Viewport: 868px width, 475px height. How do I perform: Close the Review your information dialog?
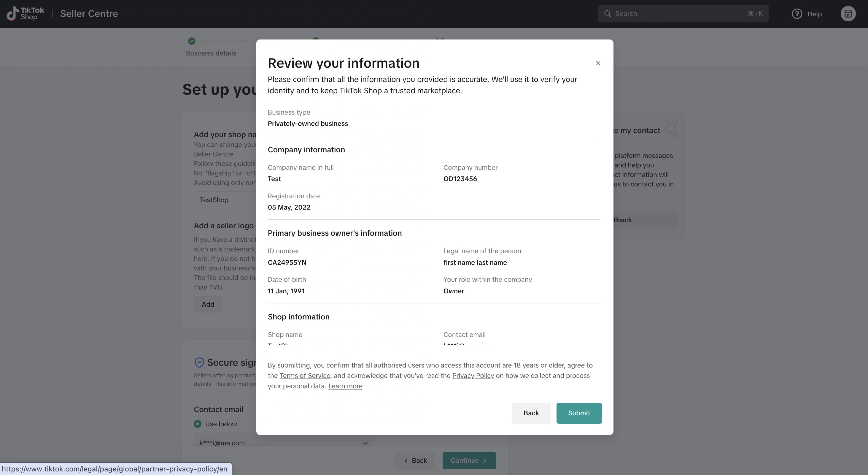tap(598, 63)
